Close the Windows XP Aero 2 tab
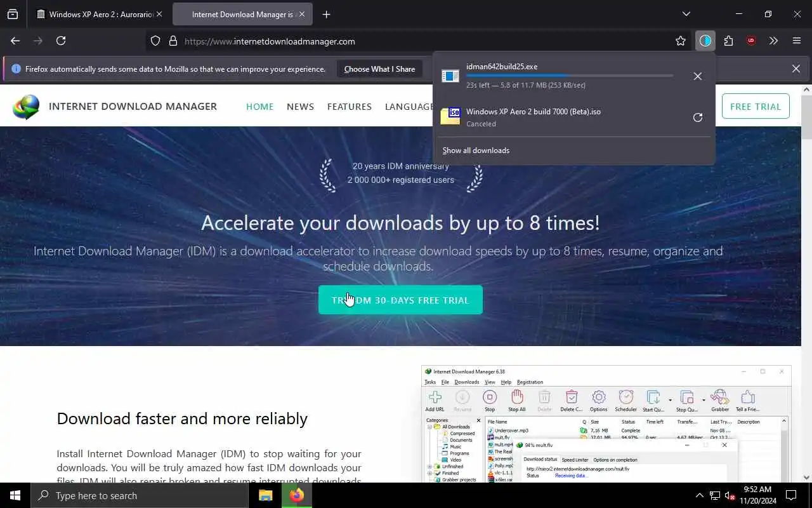 [159, 14]
